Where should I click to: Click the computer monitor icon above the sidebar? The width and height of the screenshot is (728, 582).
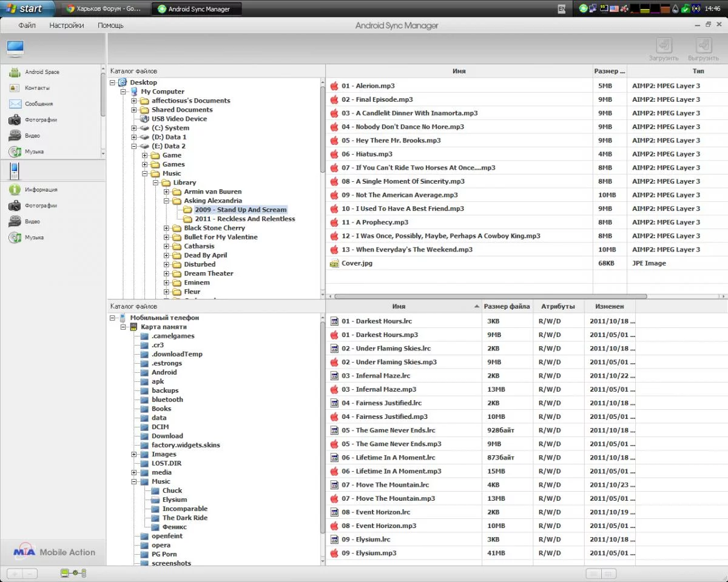(15, 48)
